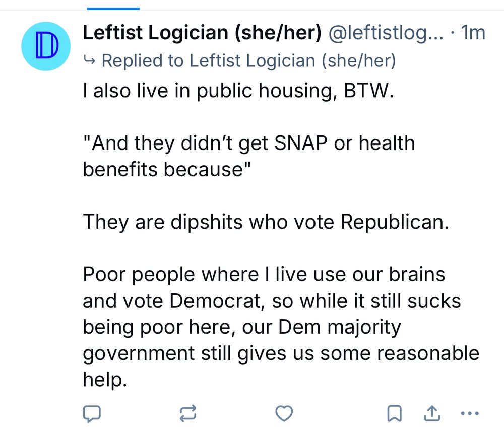Click the share upload-arrow icon
Viewport: 504px width, 435px height.
[x=432, y=414]
